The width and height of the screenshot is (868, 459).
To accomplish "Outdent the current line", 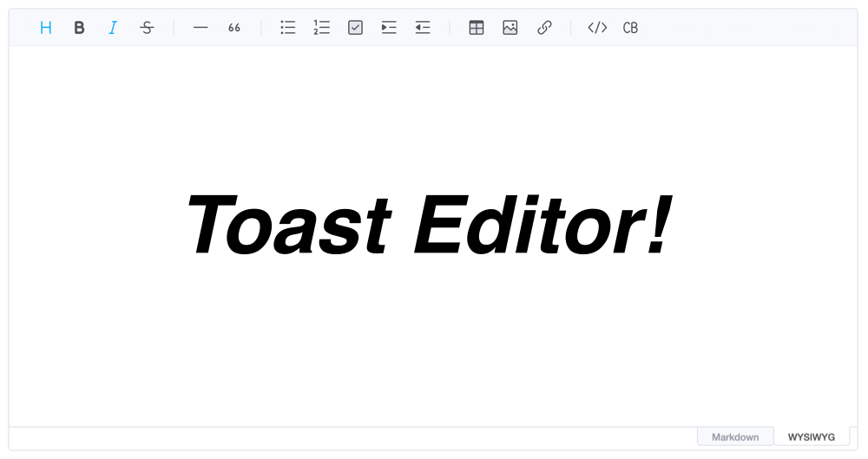I will pos(423,28).
